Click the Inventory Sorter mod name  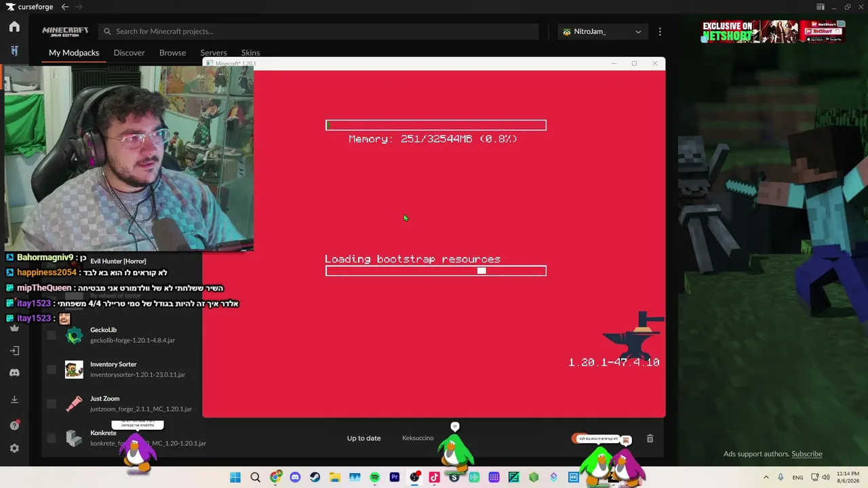113,365
